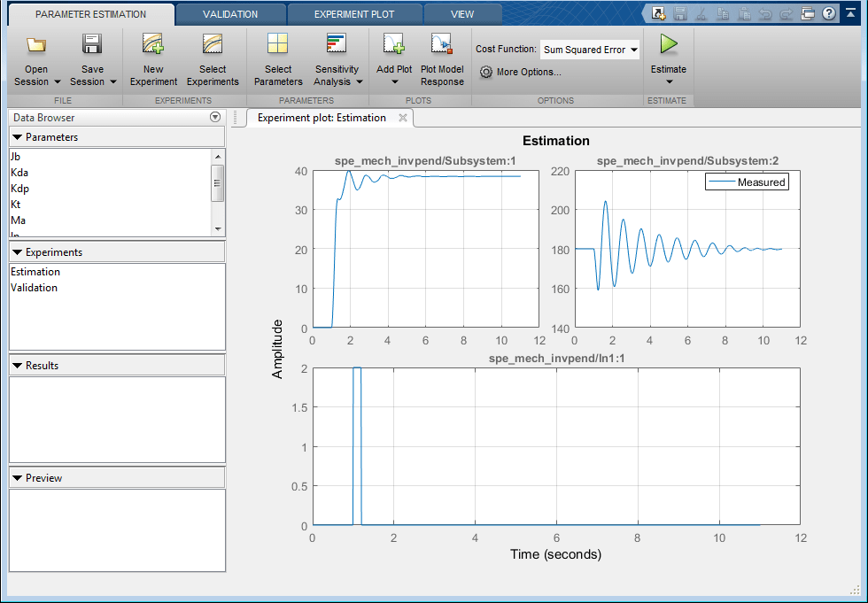This screenshot has width=868, height=603.
Task: Click the Save Session disk icon
Action: coord(92,44)
